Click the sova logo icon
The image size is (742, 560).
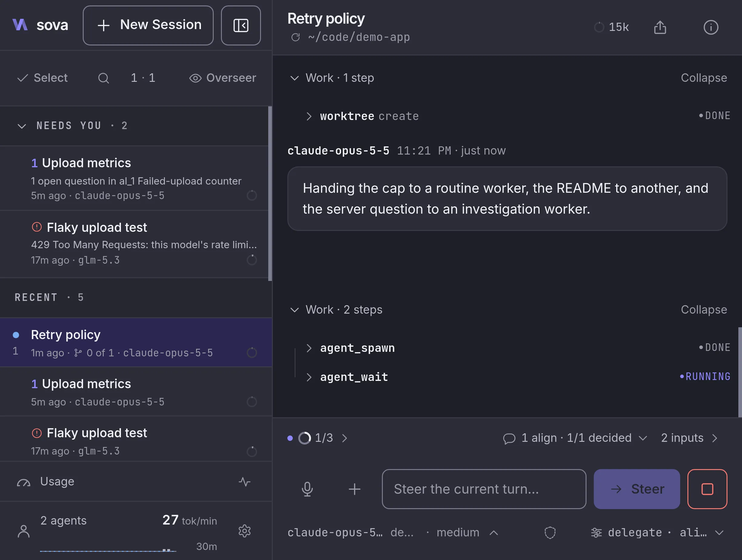coord(20,25)
